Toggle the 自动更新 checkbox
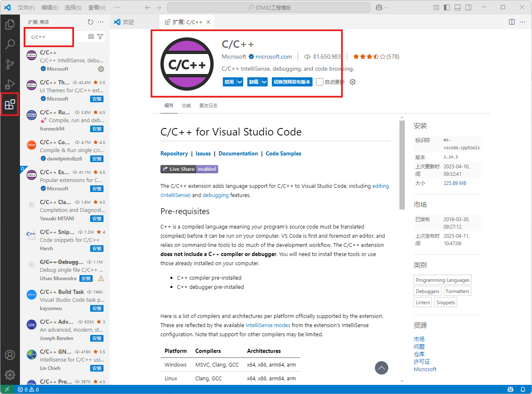Viewport: 532px width, 394px height. pyautogui.click(x=320, y=82)
